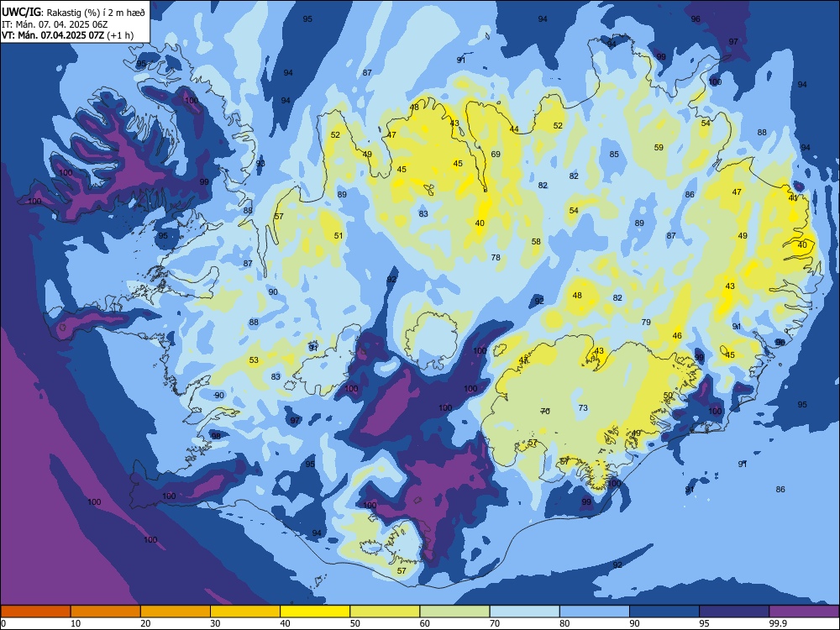The height and width of the screenshot is (630, 840).
Task: Click the 40–50 bright yellow legend swatch
Action: (x=315, y=612)
